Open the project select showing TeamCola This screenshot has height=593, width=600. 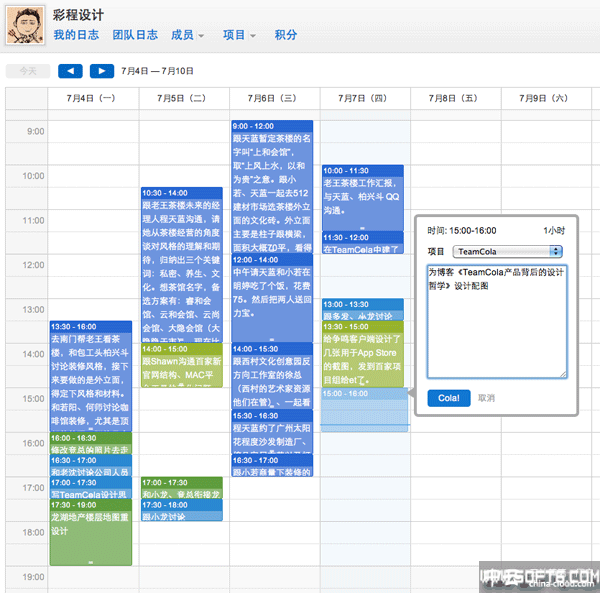[x=507, y=251]
